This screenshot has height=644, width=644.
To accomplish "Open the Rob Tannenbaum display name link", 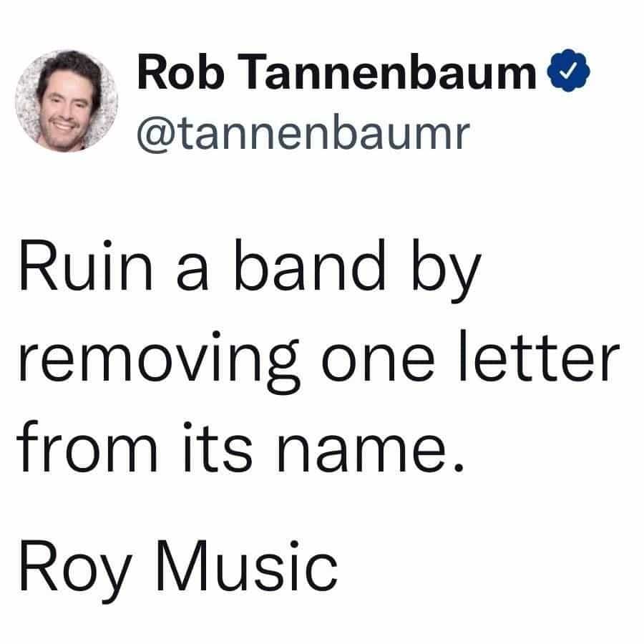I will 337,72.
